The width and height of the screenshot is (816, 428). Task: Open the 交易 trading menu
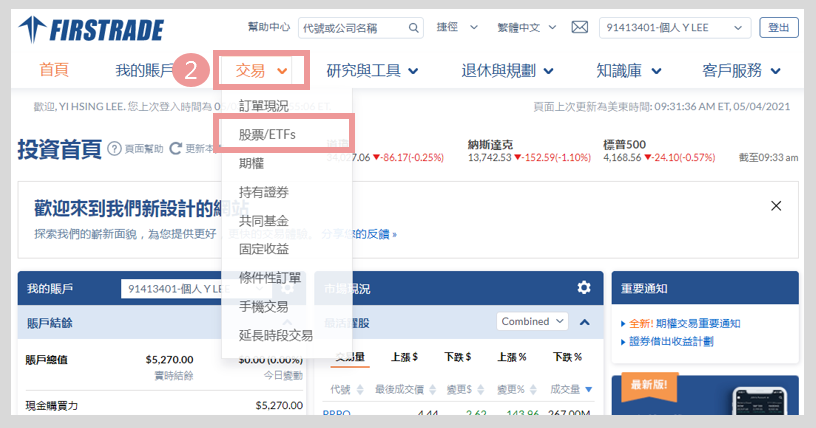[261, 70]
